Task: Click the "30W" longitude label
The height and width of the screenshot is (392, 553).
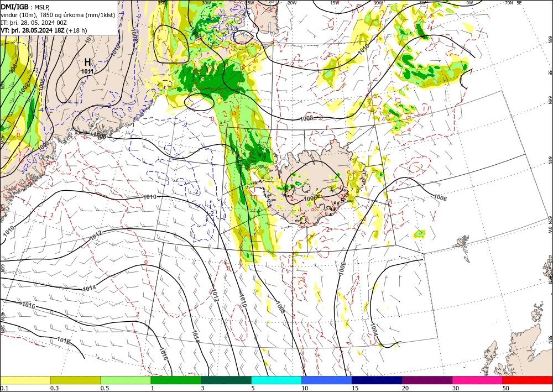Action: click(206, 3)
